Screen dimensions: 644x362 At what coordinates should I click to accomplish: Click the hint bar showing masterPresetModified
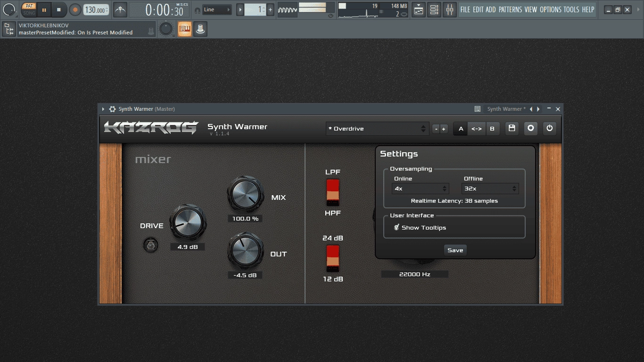tap(86, 29)
